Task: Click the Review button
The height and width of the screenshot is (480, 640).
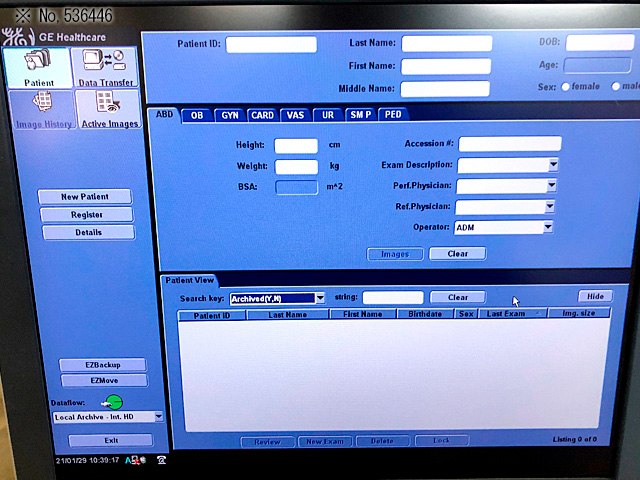Action: pyautogui.click(x=267, y=442)
